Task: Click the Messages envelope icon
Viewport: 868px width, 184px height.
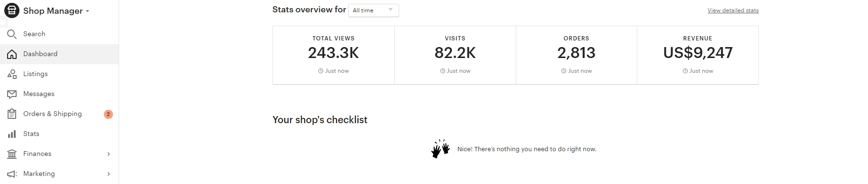Action: coord(12,94)
